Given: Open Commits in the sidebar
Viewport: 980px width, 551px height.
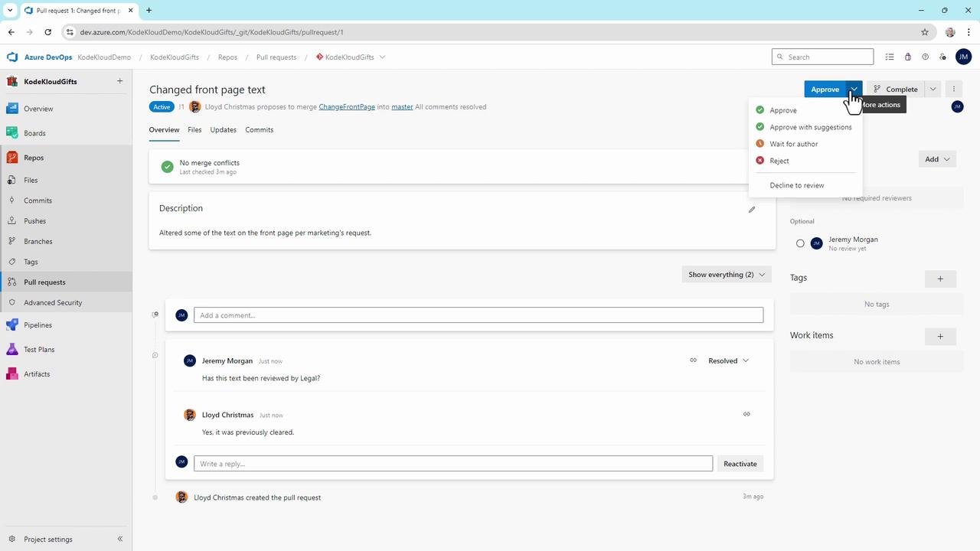Looking at the screenshot, I should point(66,201).
